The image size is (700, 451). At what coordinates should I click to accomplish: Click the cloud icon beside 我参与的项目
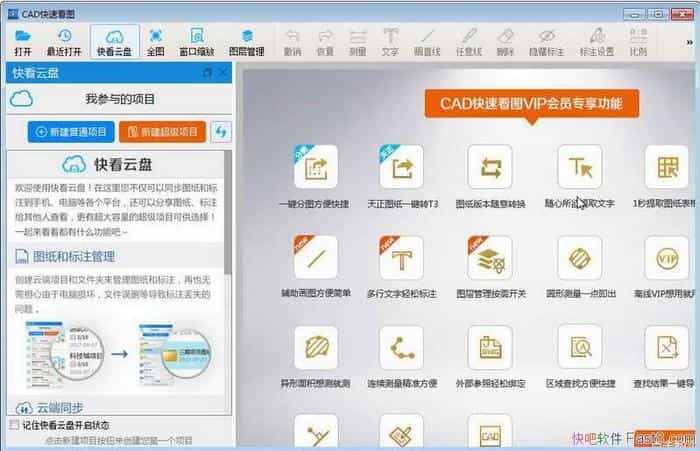(x=21, y=98)
